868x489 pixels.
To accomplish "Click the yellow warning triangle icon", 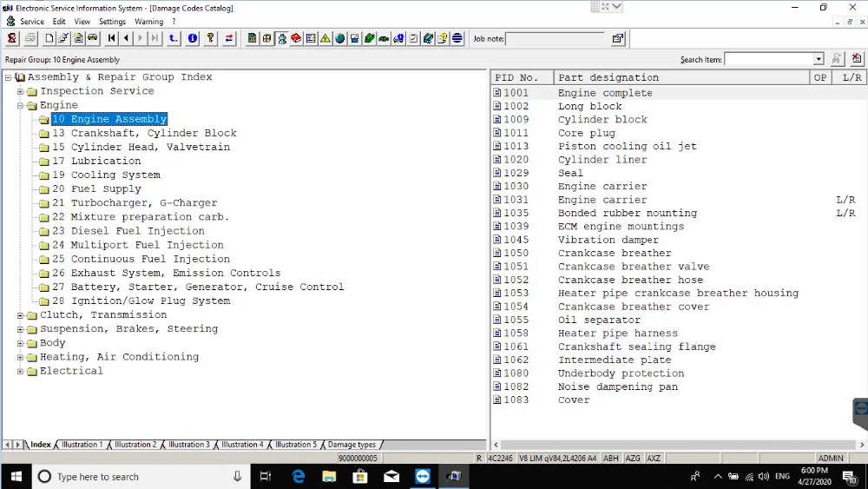I will coord(325,38).
